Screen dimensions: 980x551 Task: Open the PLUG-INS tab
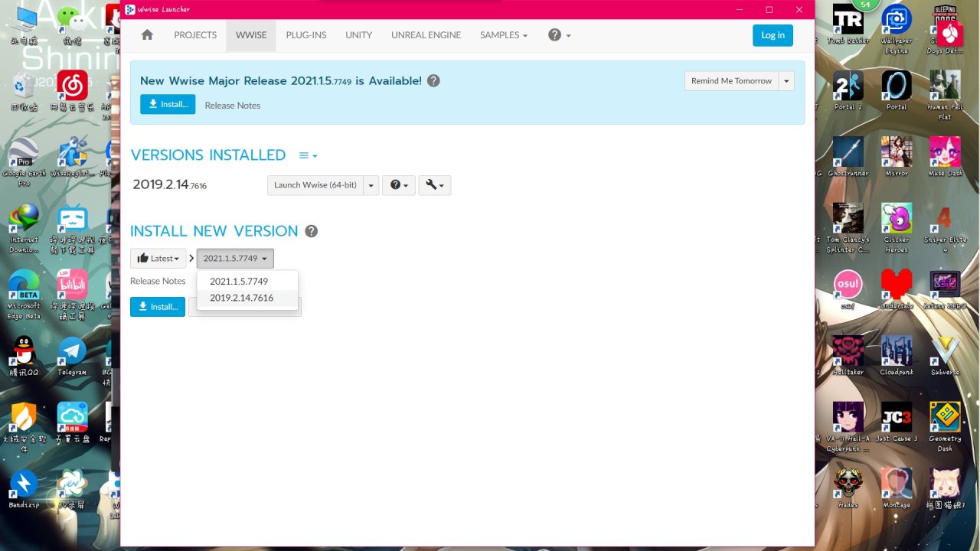[x=306, y=35]
